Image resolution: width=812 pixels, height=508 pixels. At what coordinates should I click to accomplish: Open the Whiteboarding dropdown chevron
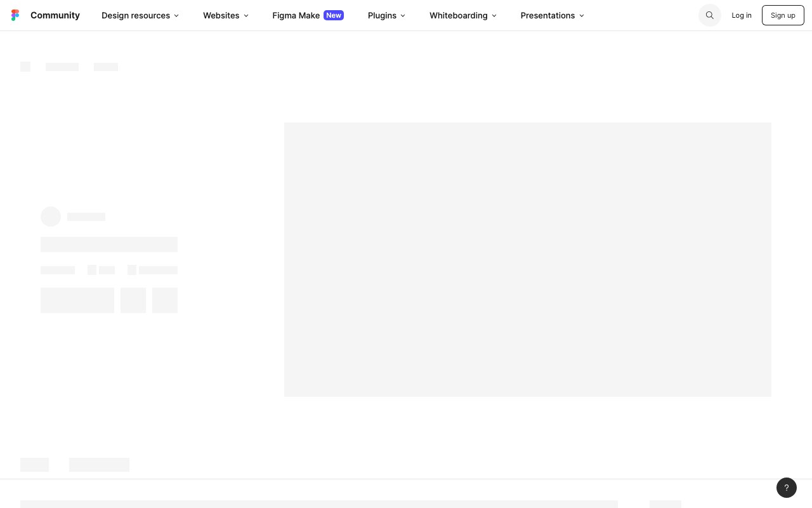494,16
